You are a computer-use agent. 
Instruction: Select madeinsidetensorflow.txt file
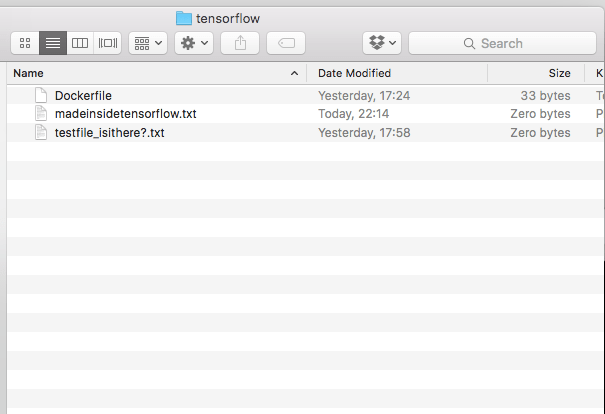[x=125, y=114]
